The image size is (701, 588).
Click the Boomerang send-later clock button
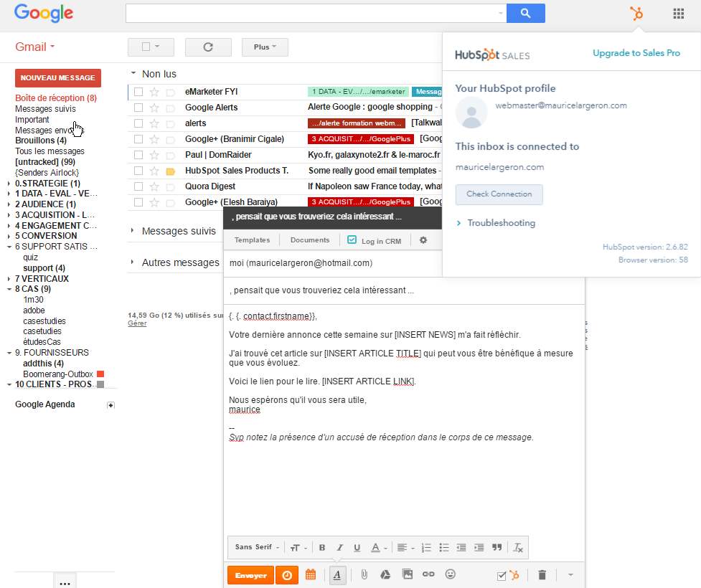tap(287, 576)
